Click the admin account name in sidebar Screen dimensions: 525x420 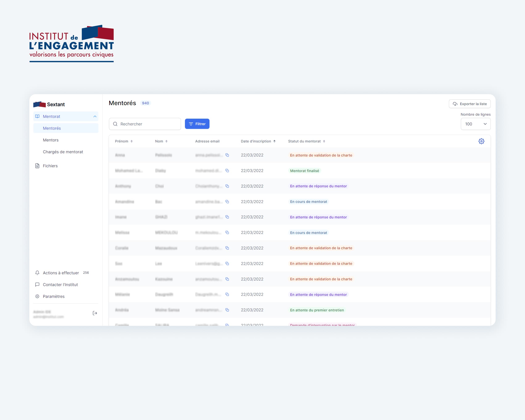pos(42,312)
